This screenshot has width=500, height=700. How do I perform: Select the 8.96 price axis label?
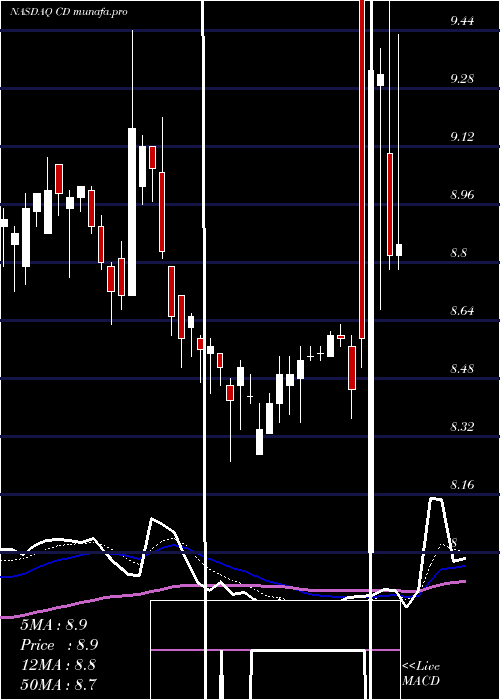tap(462, 195)
